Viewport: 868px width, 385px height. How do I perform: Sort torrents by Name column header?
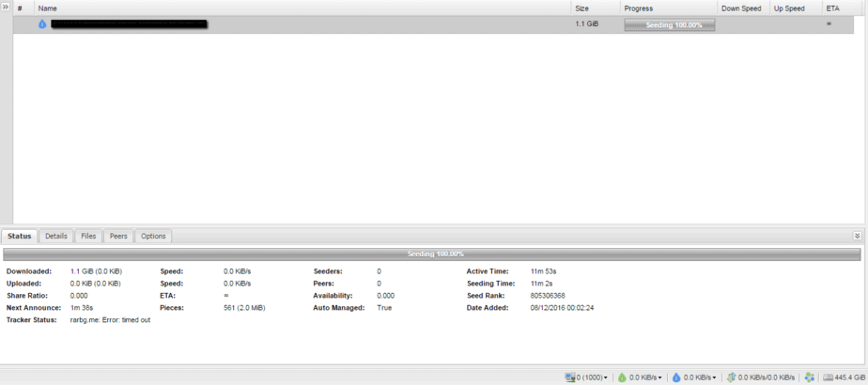[x=48, y=8]
